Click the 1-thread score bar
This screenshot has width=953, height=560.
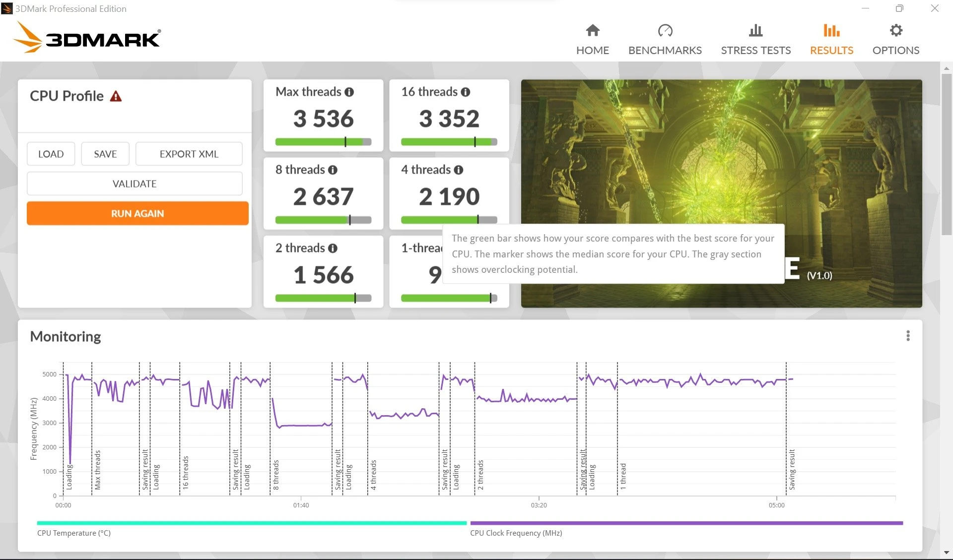[x=449, y=298]
